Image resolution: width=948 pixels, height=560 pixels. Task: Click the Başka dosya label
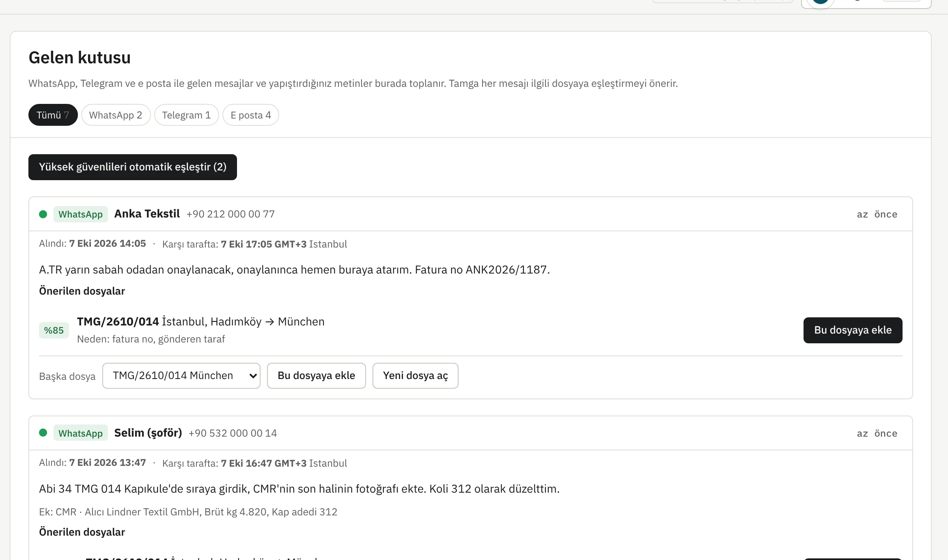(67, 377)
